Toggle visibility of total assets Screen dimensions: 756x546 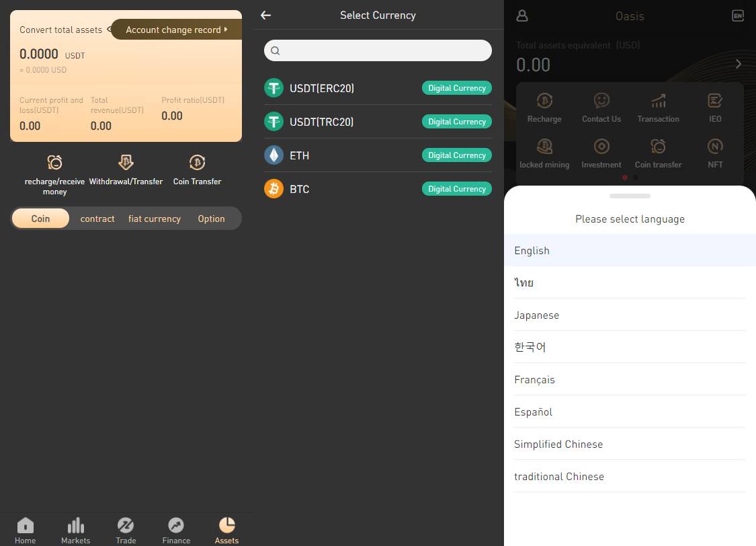tap(109, 30)
